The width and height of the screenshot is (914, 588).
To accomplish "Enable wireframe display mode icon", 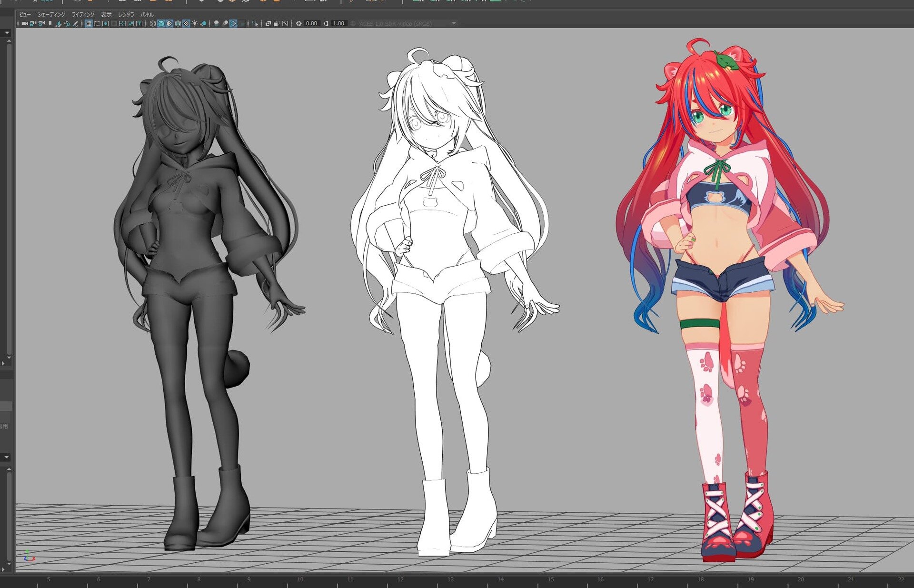I will [x=153, y=23].
